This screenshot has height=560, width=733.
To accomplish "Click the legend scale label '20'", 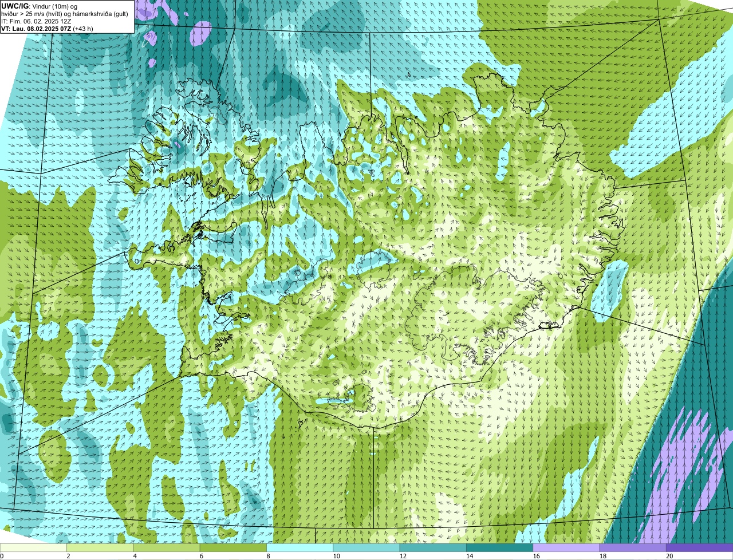I will coord(669,556).
